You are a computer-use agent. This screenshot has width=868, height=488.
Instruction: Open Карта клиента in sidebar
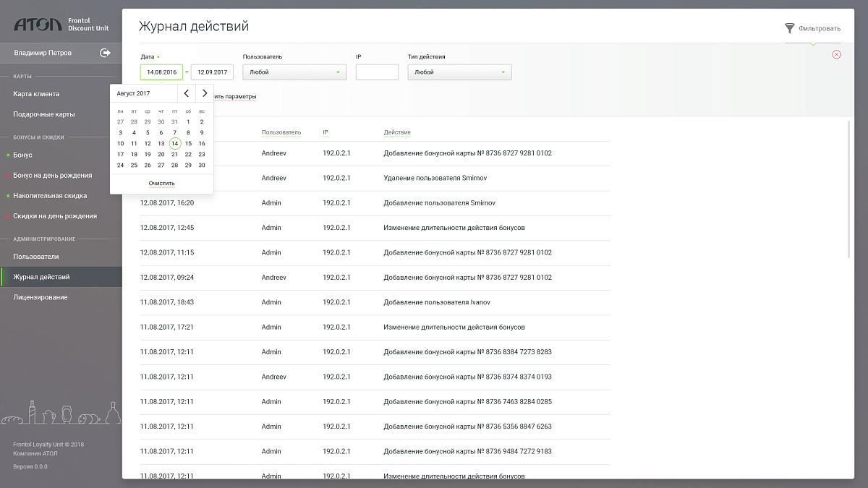tap(36, 94)
